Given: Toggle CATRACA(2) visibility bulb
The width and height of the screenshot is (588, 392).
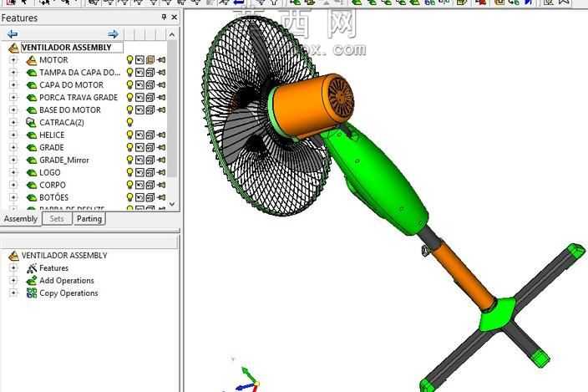Looking at the screenshot, I should pos(129,122).
